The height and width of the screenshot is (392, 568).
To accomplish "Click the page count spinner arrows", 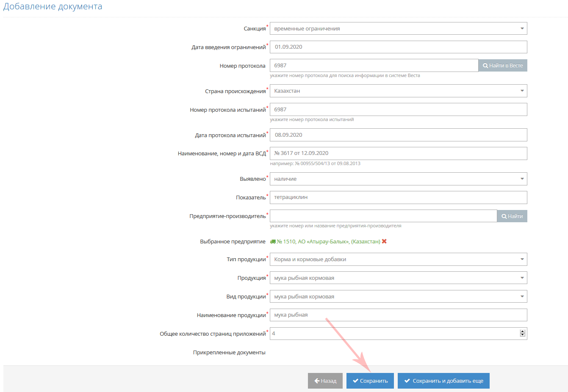I will coord(522,334).
